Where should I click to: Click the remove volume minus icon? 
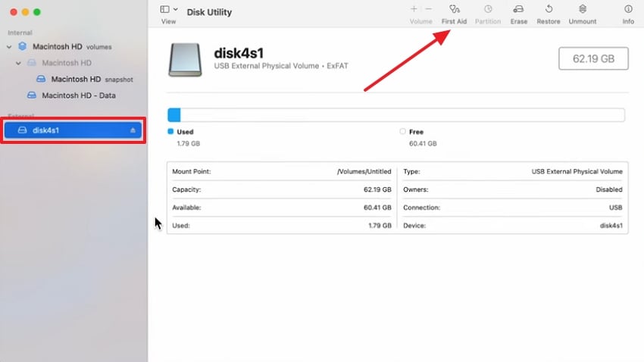pyautogui.click(x=428, y=8)
